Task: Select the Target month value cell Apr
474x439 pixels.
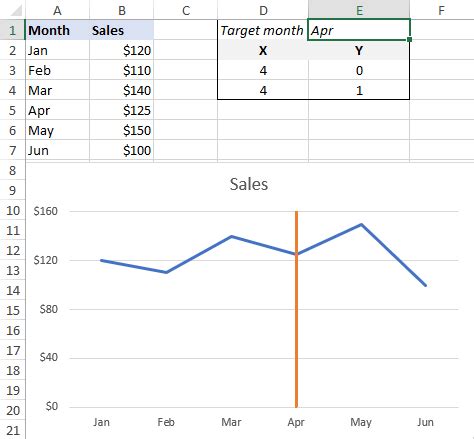Action: click(x=359, y=30)
